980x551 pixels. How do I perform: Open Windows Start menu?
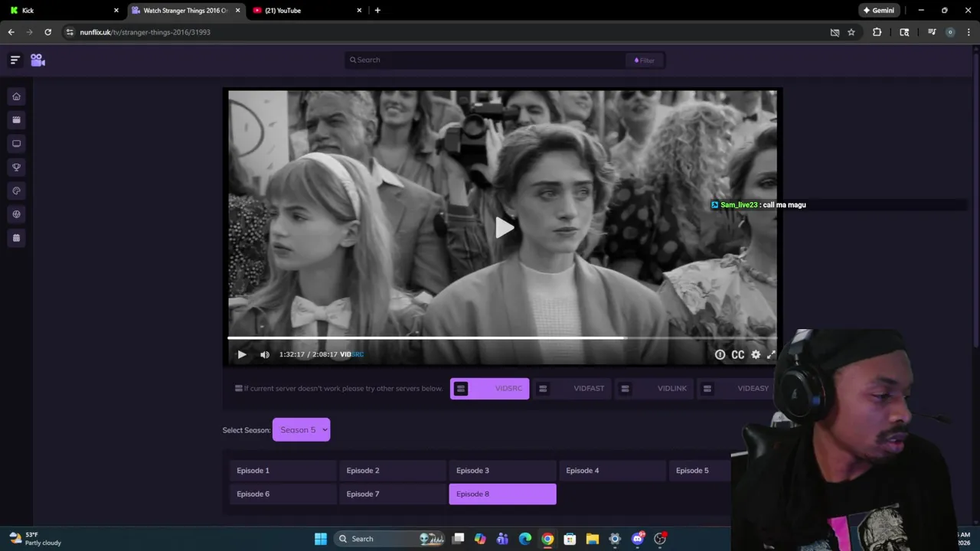pyautogui.click(x=321, y=539)
